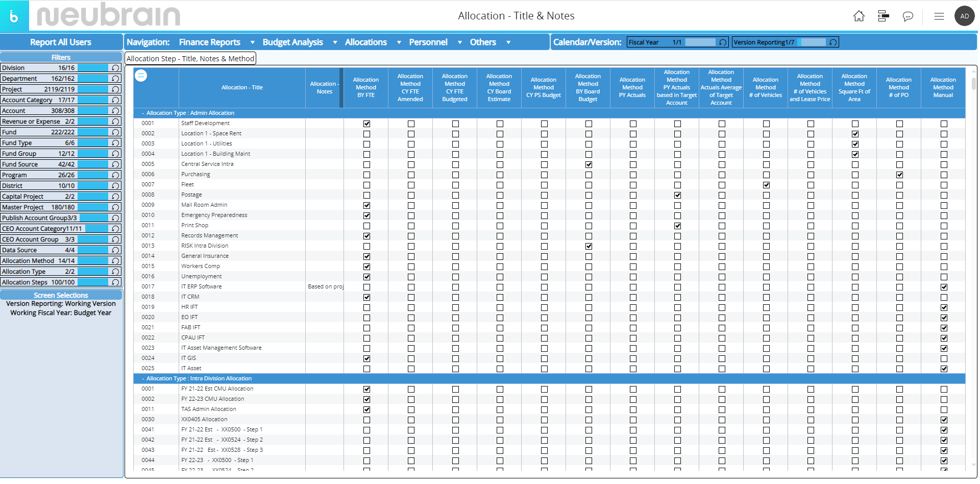Click the Fiscal Year reset icon
The image size is (980, 484).
(x=723, y=42)
